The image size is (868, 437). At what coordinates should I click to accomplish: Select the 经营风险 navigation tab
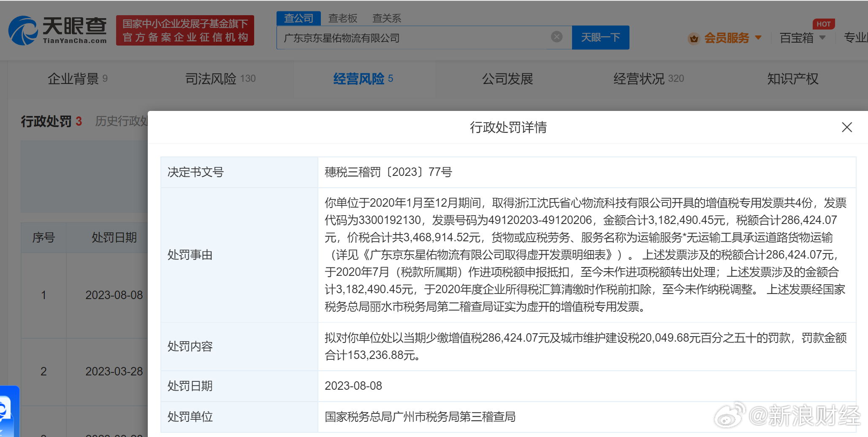[363, 79]
